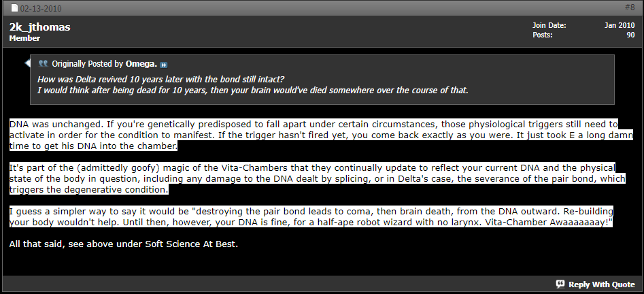Click the Member user title under username

(x=24, y=38)
